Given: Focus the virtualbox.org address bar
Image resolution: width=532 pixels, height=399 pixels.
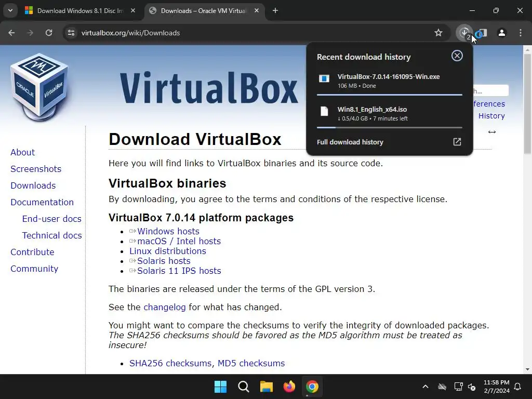Looking at the screenshot, I should [x=251, y=33].
